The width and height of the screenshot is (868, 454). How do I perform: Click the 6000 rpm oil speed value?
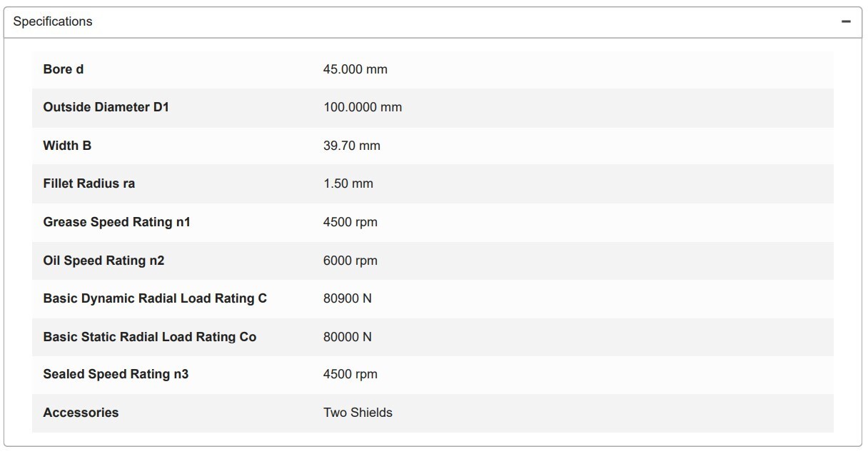(x=350, y=261)
